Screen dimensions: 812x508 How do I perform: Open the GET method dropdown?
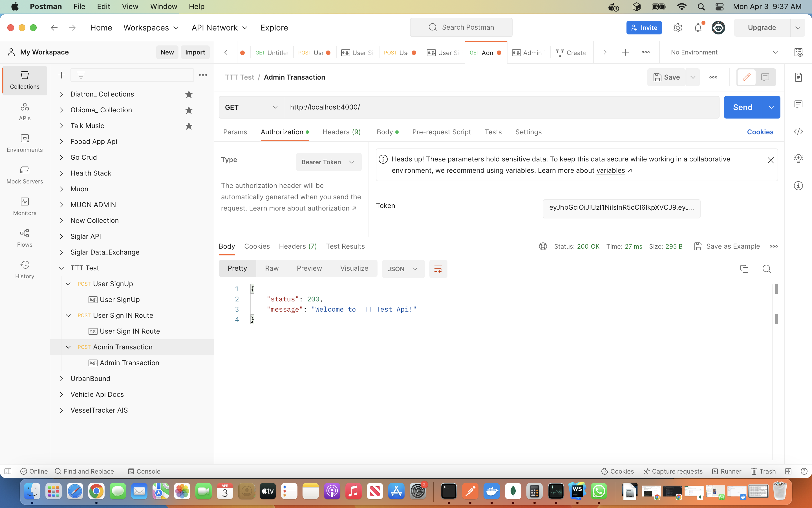coord(251,107)
